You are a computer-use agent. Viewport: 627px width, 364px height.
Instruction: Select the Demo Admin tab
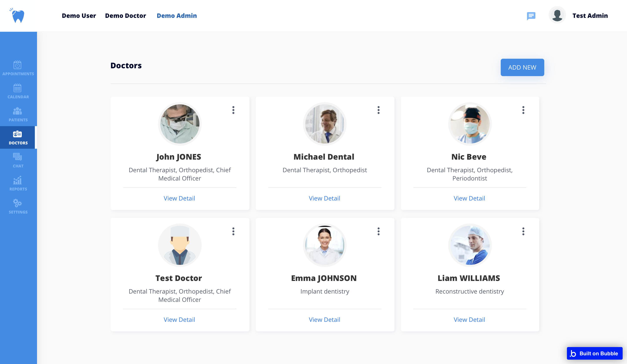click(177, 16)
